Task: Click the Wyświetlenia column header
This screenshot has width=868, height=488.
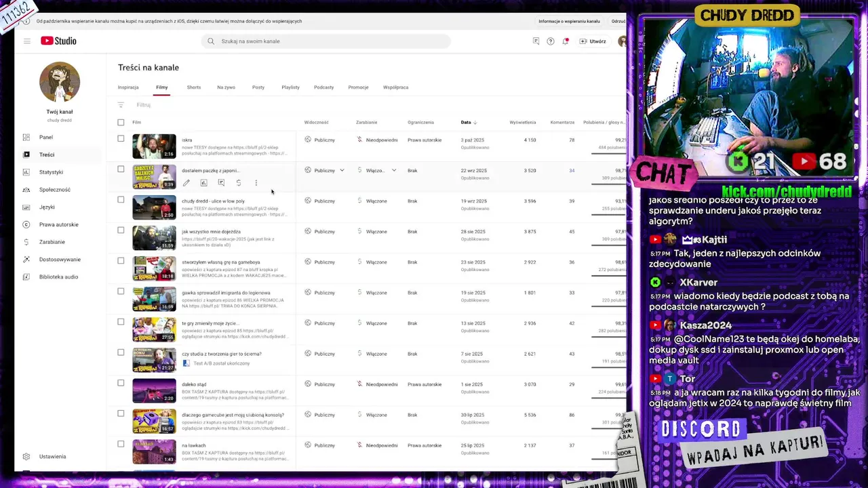Action: coord(523,123)
